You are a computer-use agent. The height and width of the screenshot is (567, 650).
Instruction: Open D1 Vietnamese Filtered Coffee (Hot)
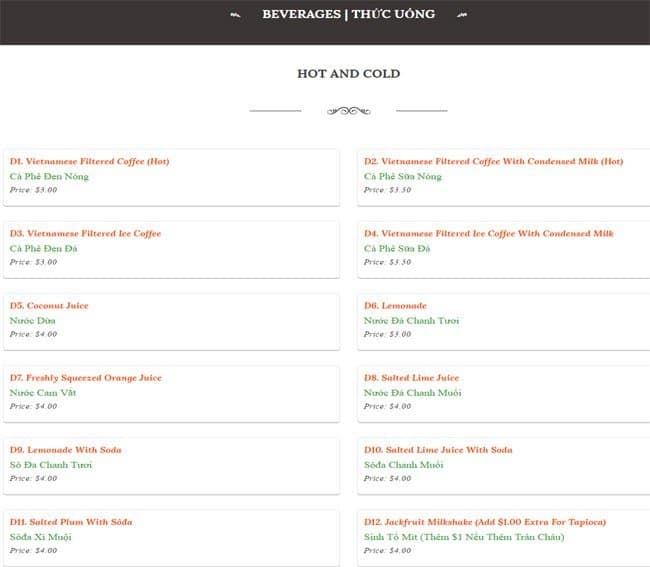tap(90, 161)
